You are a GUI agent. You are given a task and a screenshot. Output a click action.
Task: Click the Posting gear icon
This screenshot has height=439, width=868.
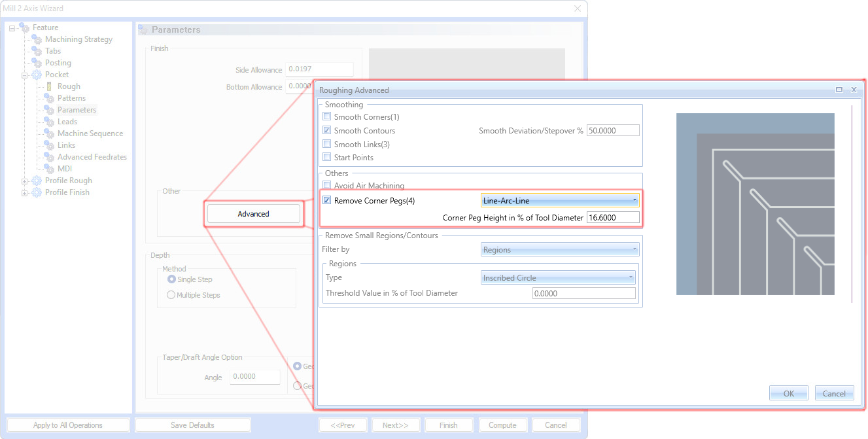coord(37,63)
